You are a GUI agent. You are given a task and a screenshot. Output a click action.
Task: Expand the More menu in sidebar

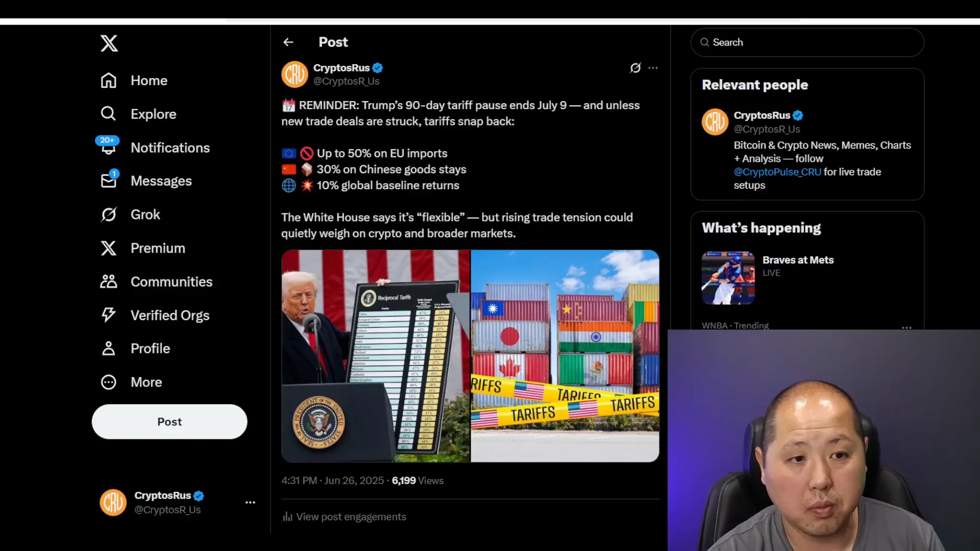[x=131, y=382]
